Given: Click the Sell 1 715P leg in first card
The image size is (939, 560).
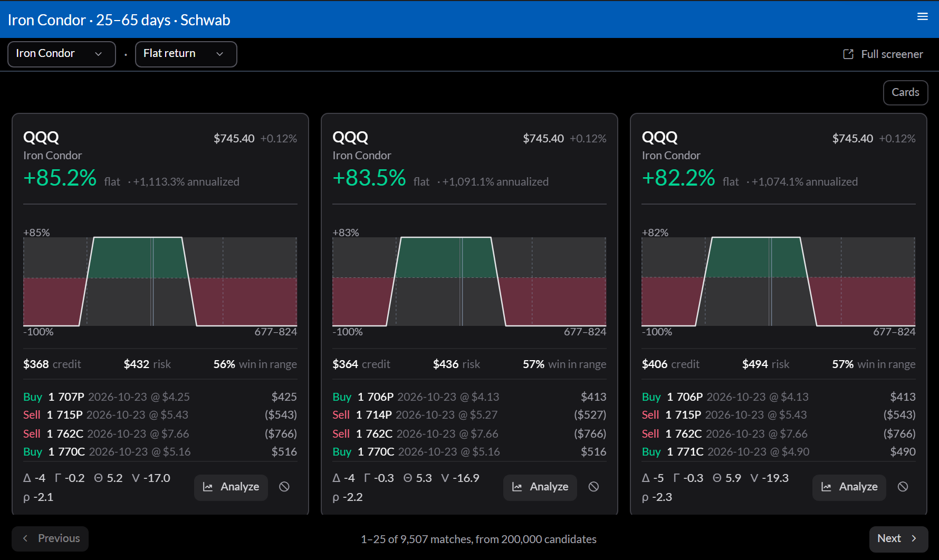Looking at the screenshot, I should pyautogui.click(x=160, y=415).
